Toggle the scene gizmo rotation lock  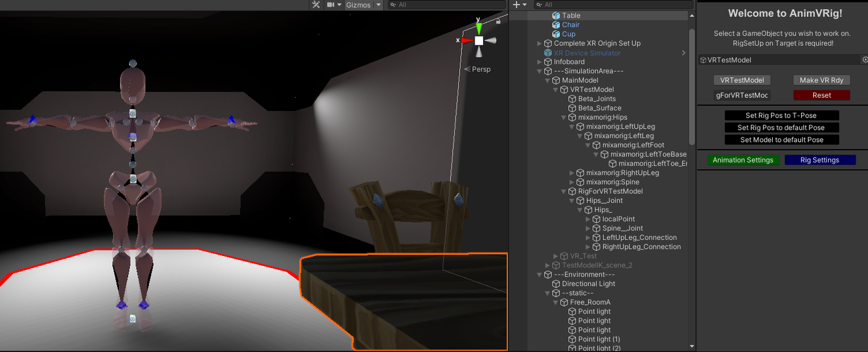click(x=498, y=21)
